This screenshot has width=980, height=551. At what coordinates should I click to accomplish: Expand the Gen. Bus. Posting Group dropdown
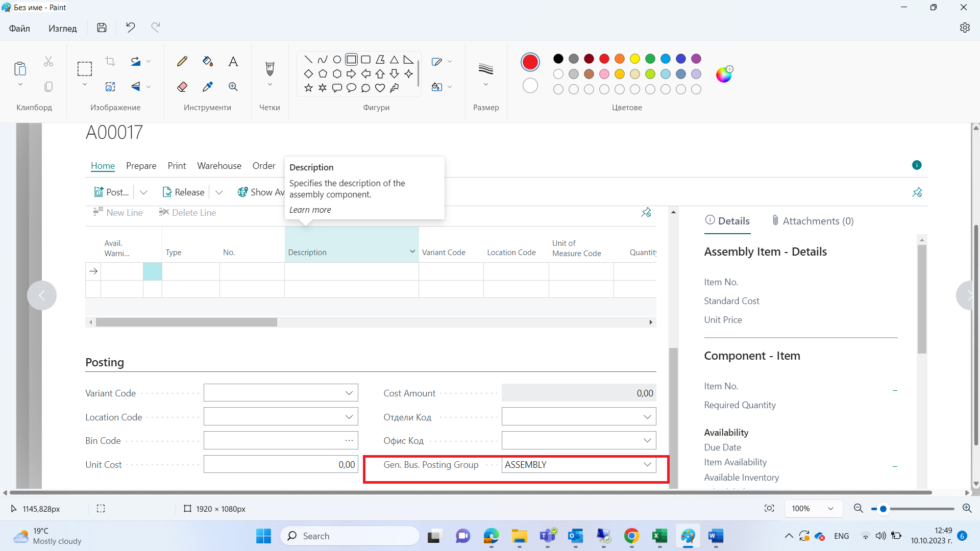click(x=647, y=464)
